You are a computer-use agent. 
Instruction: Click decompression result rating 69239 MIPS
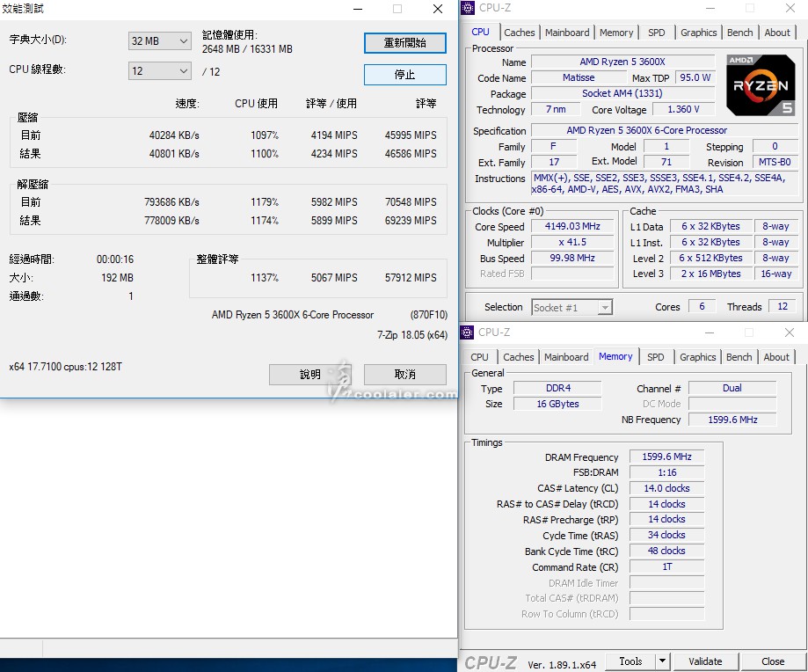click(x=411, y=221)
